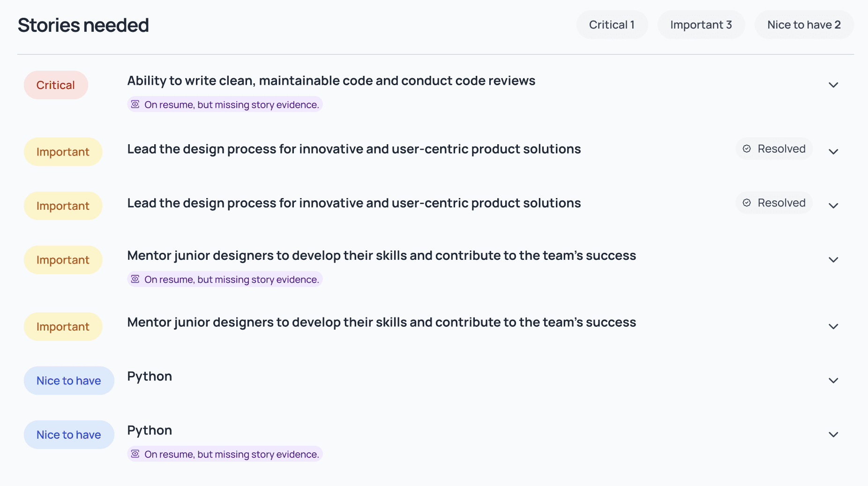
Task: Open the chevron on the second 'Lead the design process' row
Action: click(x=833, y=206)
